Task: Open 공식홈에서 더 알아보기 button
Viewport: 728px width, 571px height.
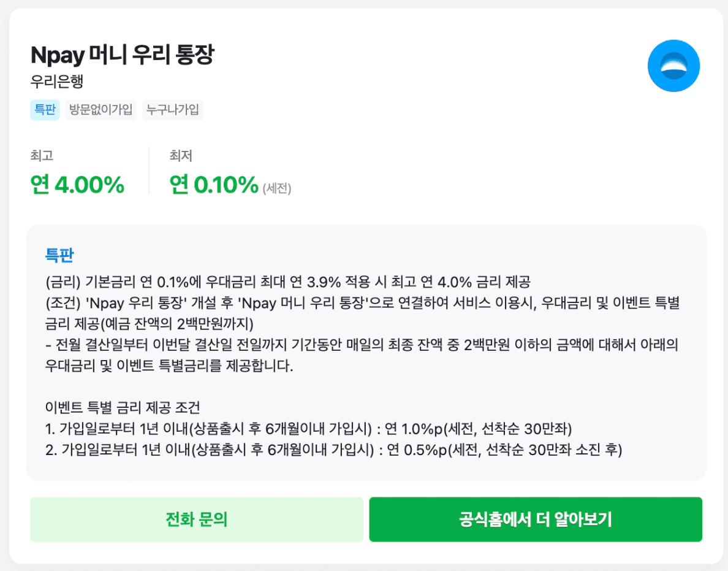Action: tap(535, 519)
